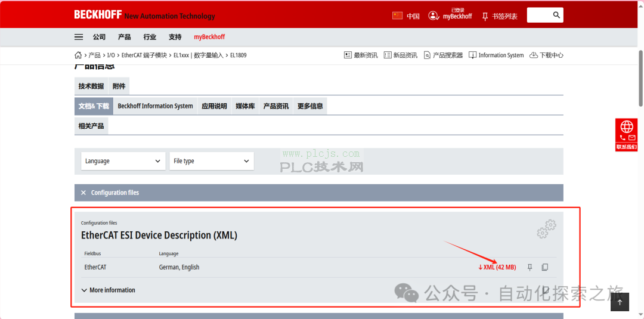Viewport: 644px width, 319px height.
Task: Pin the XML file to bookmarks
Action: point(530,267)
